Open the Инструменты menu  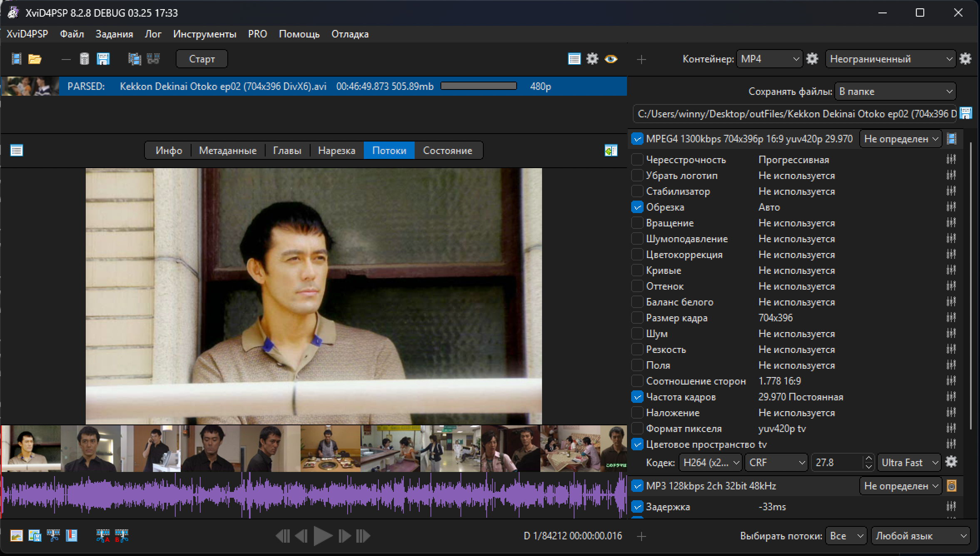[204, 34]
